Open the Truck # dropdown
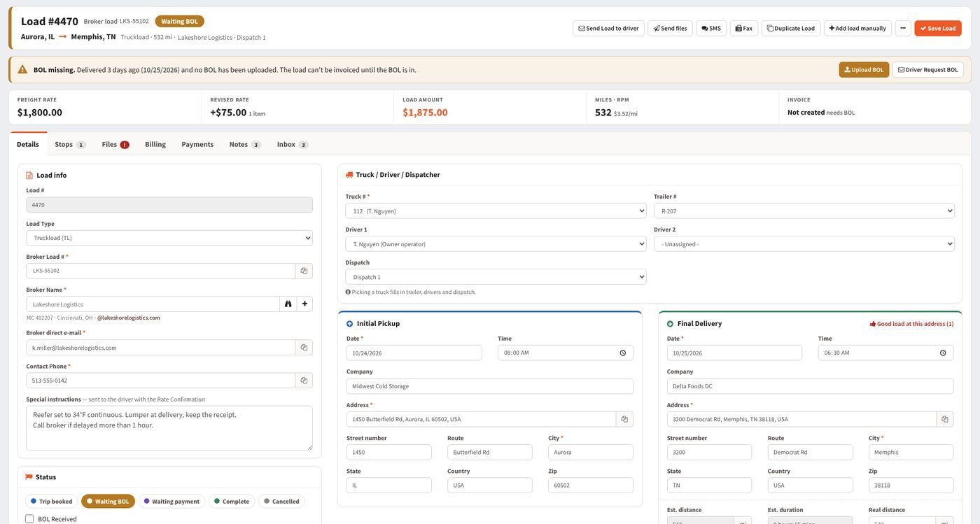Image resolution: width=980 pixels, height=524 pixels. (x=496, y=211)
